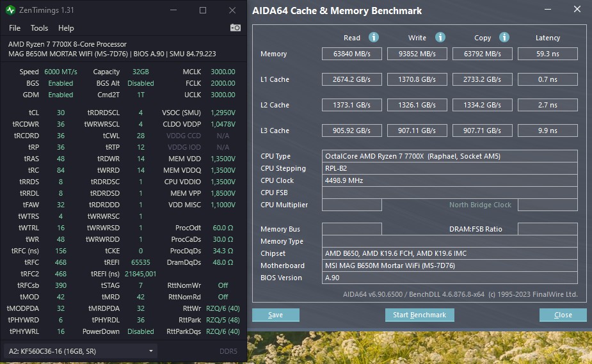This screenshot has height=364, width=592.
Task: Minimize the AIDA64 benchmark window
Action: (548, 10)
